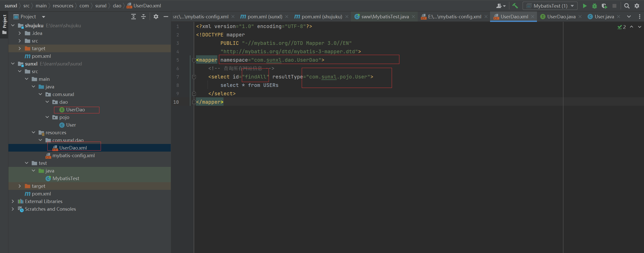
Task: Open the user account icon menu
Action: click(501, 6)
